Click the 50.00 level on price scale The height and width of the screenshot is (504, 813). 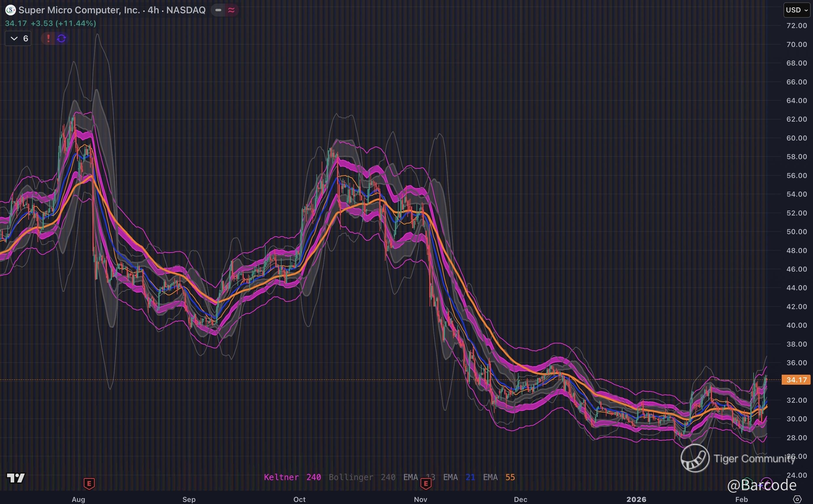coord(796,232)
